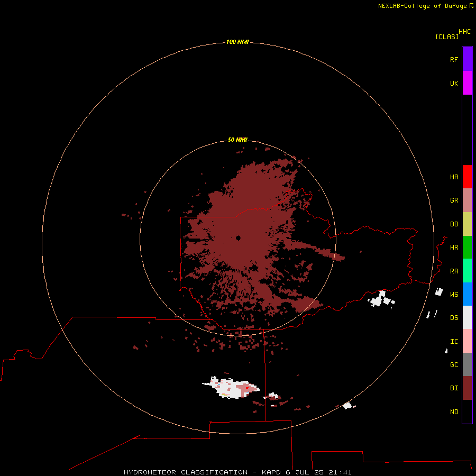
Task: Click the HA legend label
Action: point(454,177)
